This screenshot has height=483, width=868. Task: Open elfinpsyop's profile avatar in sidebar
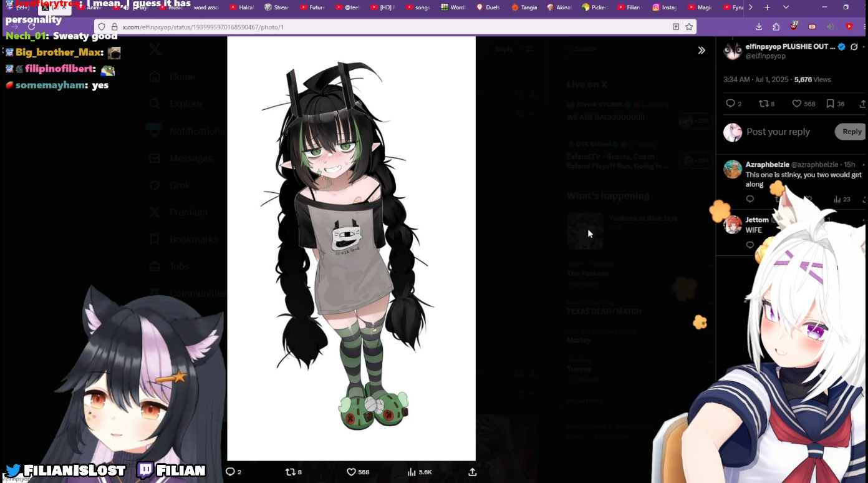pyautogui.click(x=733, y=51)
